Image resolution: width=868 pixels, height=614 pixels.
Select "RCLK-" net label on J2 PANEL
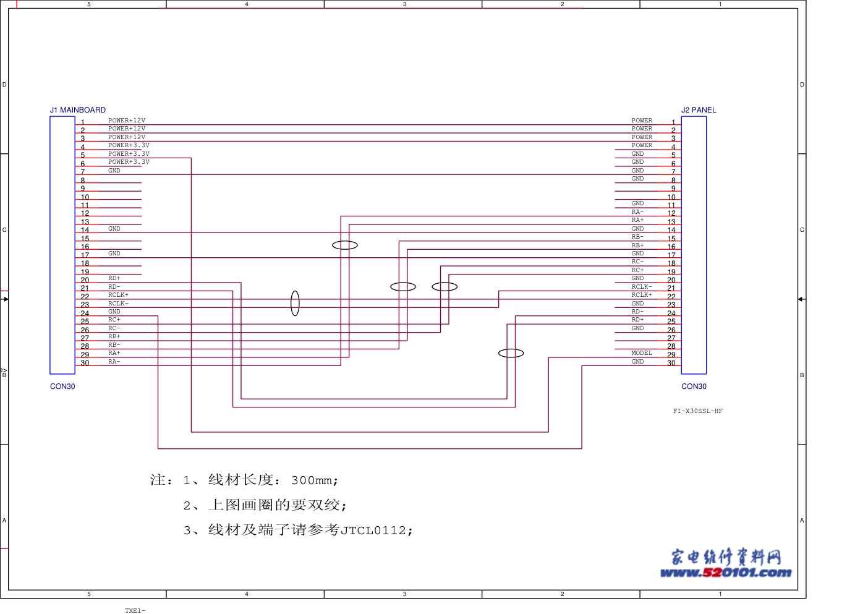642,287
